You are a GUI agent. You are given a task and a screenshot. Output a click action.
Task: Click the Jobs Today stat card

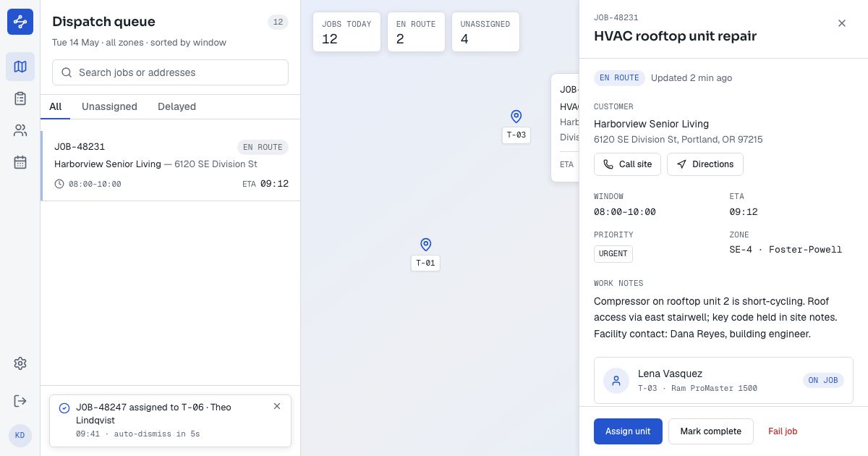point(346,32)
